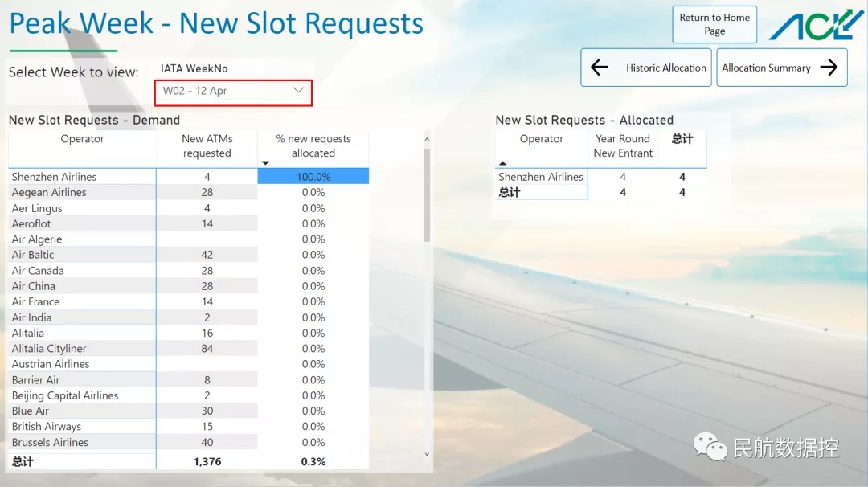Select the Alitalia Cityliner row
This screenshot has height=487, width=868.
click(189, 349)
